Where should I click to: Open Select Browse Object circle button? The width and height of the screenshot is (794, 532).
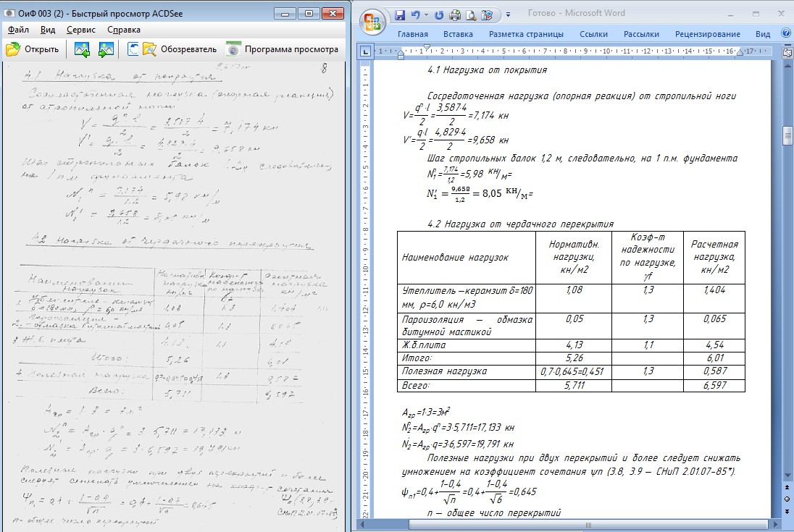(x=787, y=499)
